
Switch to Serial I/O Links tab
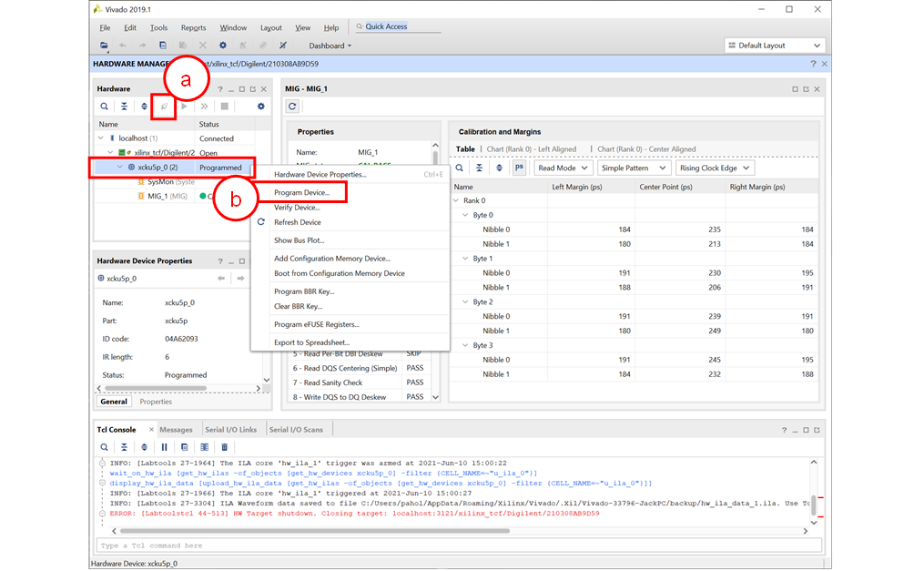tap(231, 430)
